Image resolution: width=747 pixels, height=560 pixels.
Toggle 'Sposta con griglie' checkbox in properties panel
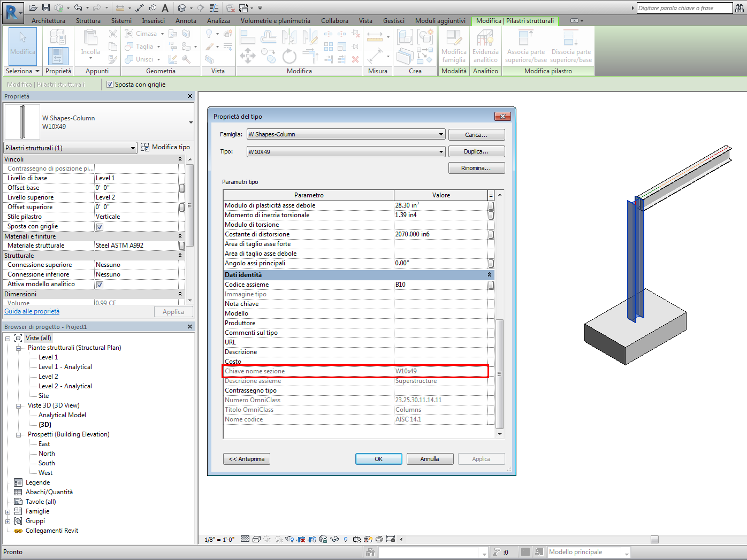[100, 227]
